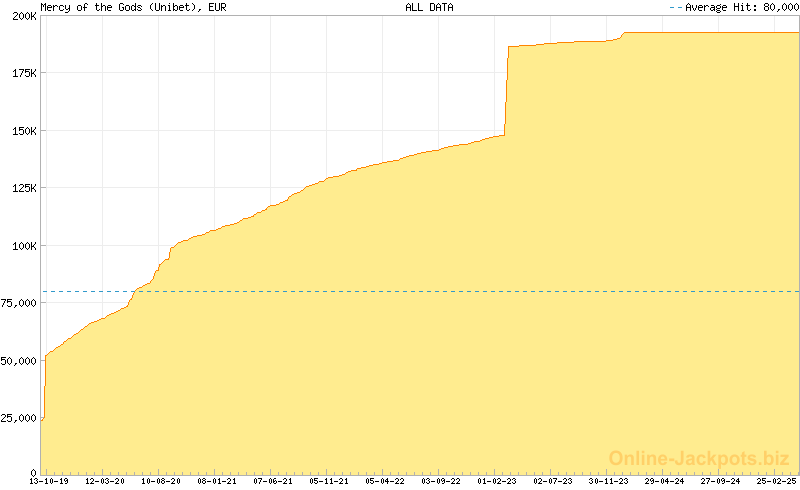Select the 'ALL DATA' label at top
The height and width of the screenshot is (490, 800).
(x=429, y=7)
